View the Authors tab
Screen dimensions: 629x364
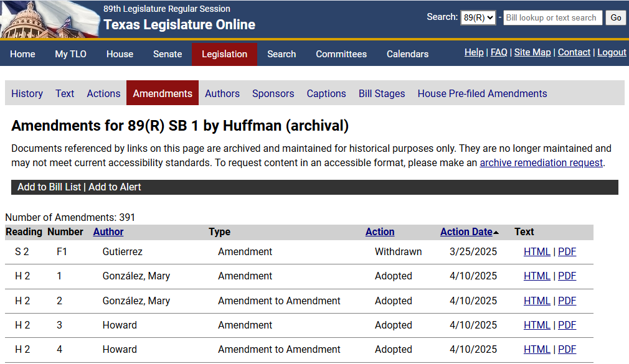pos(222,93)
